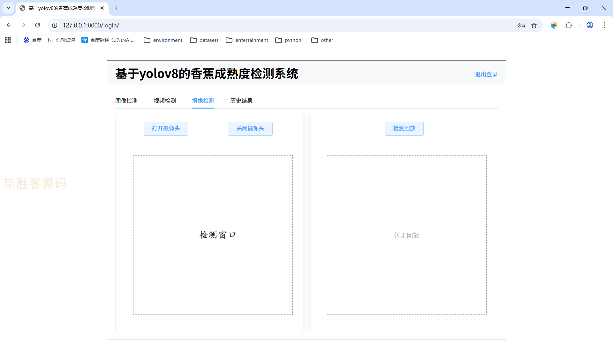Open browser extensions puzzle icon
The width and height of the screenshot is (613, 364).
tap(569, 25)
